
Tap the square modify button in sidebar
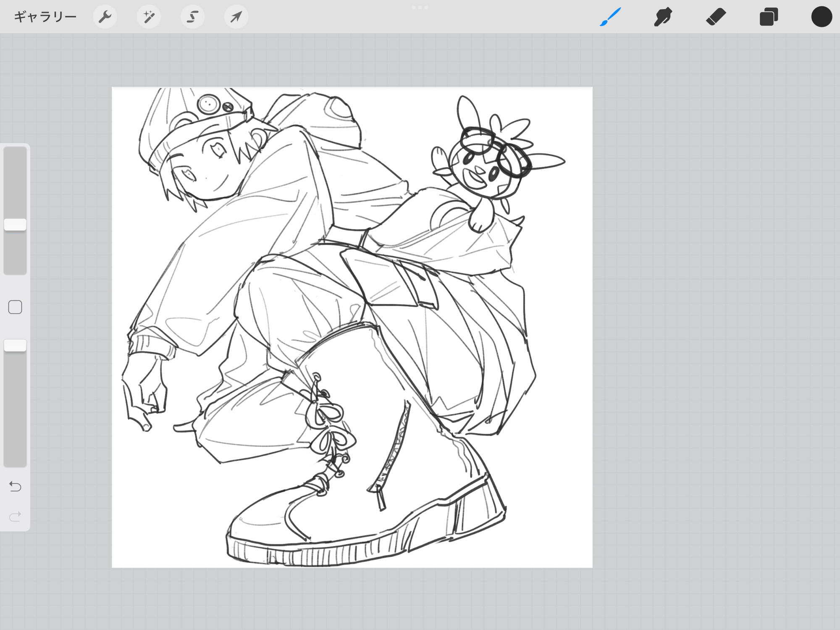15,307
